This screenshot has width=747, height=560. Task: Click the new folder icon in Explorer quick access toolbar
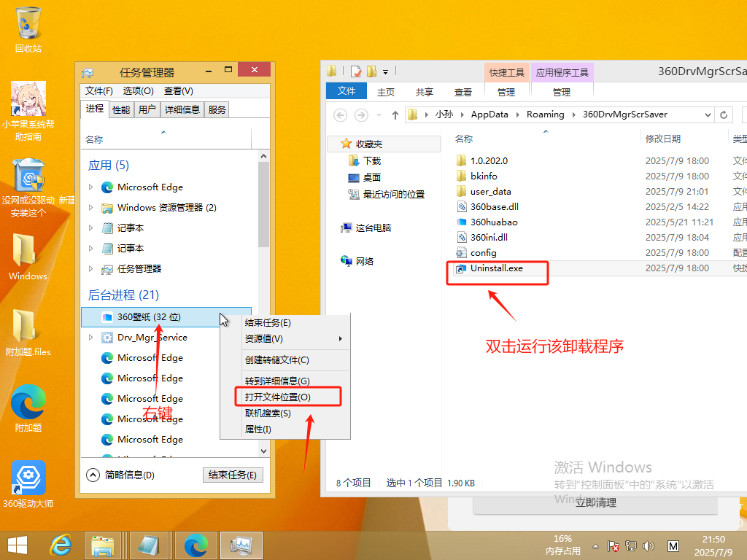(371, 71)
